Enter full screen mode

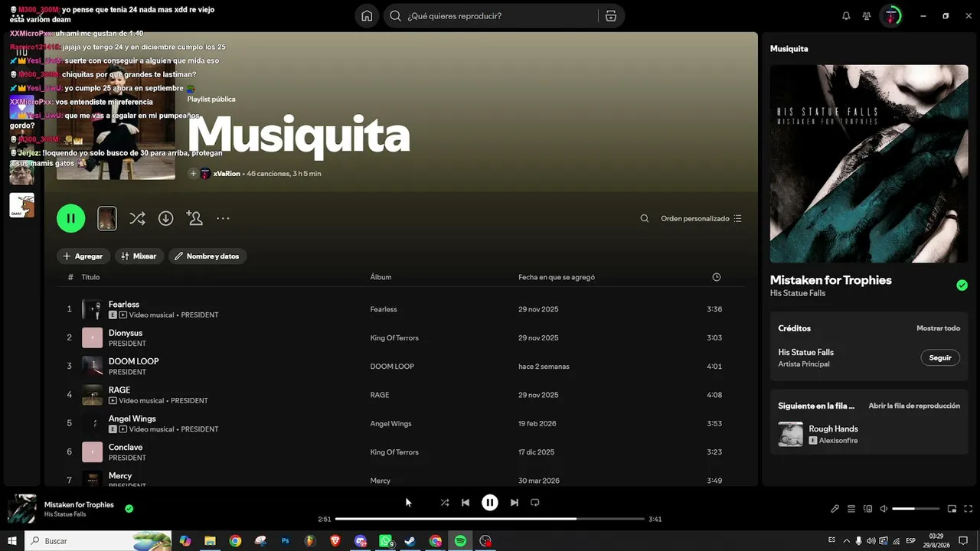969,509
